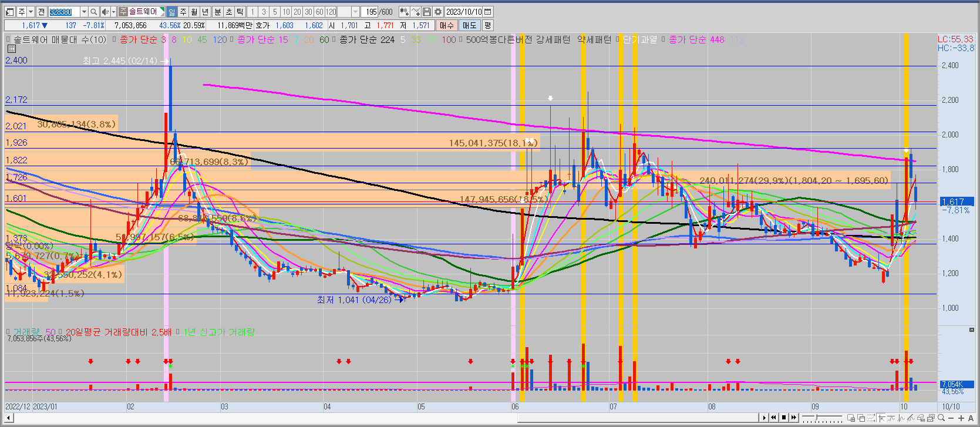Click the horizontal scrollbar left arrow

[9, 418]
